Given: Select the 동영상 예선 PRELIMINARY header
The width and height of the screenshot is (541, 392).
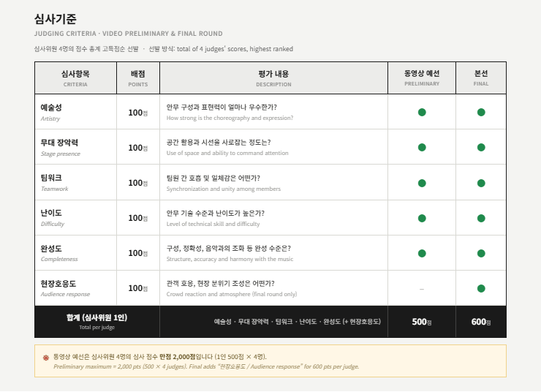Looking at the screenshot, I should coord(422,78).
